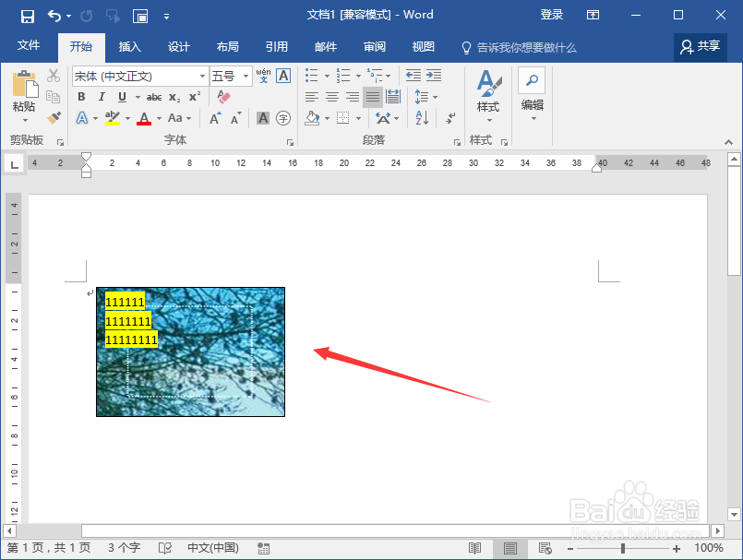Click the Find (编辑) magnifier icon
This screenshot has width=743, height=560.
pyautogui.click(x=532, y=79)
